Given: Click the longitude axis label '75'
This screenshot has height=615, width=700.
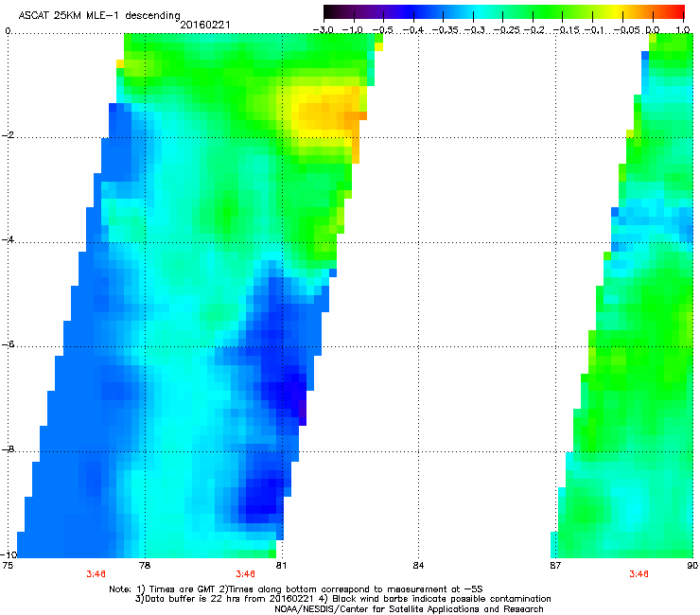Looking at the screenshot, I should (8, 566).
